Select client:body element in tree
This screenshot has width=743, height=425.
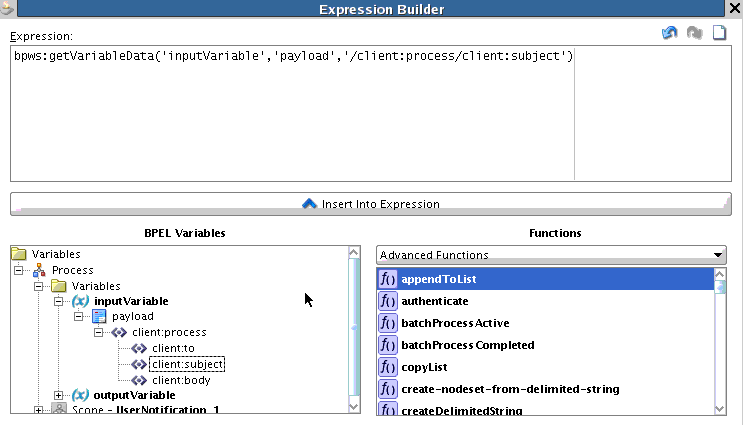click(x=181, y=380)
